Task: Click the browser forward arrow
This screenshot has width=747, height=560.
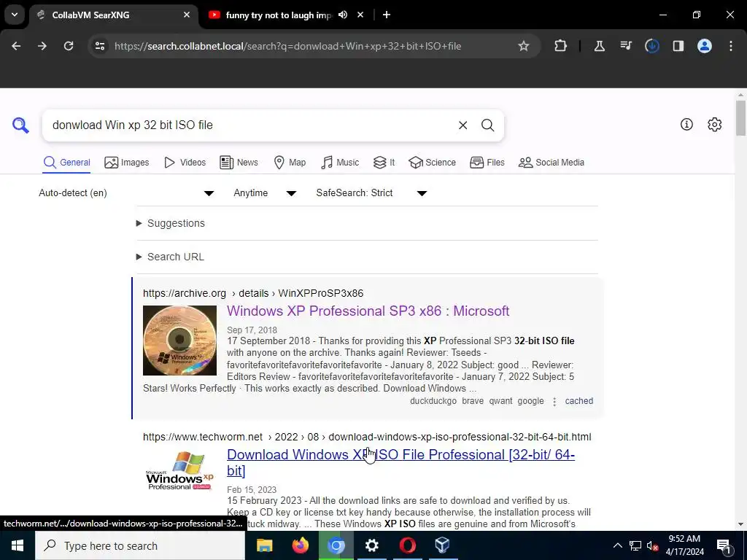Action: click(x=42, y=46)
